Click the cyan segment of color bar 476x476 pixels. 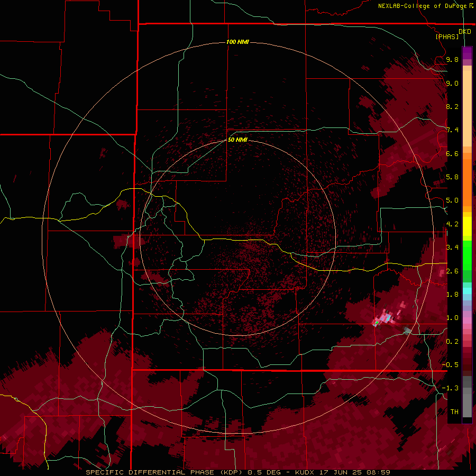[x=467, y=291]
